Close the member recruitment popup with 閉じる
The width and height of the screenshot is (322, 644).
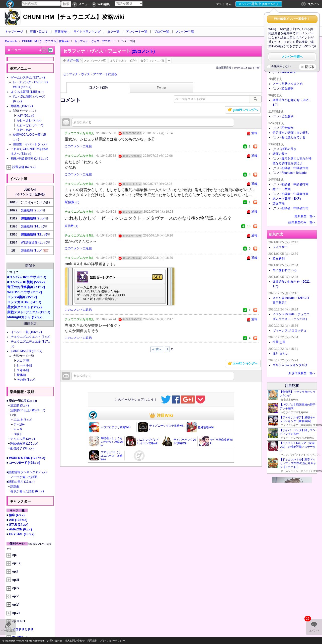pyautogui.click(x=307, y=67)
